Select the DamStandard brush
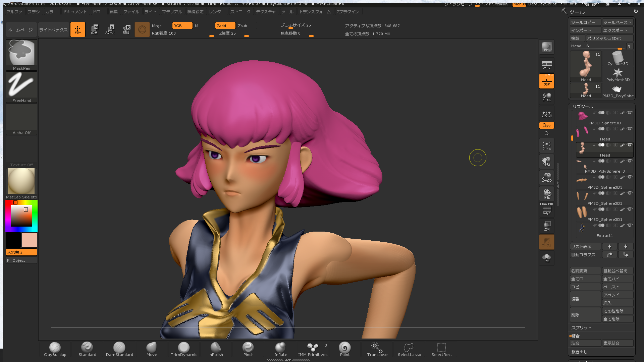The image size is (644, 362). 119,349
